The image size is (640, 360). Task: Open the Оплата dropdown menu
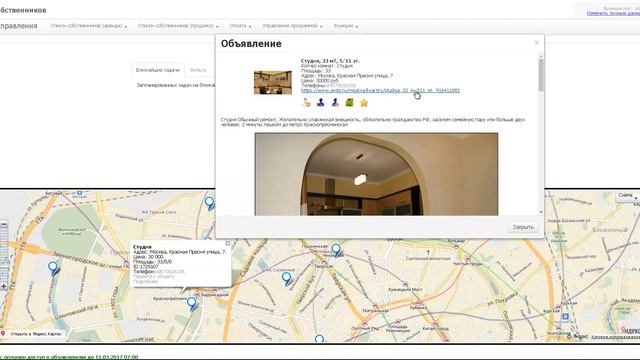[240, 26]
